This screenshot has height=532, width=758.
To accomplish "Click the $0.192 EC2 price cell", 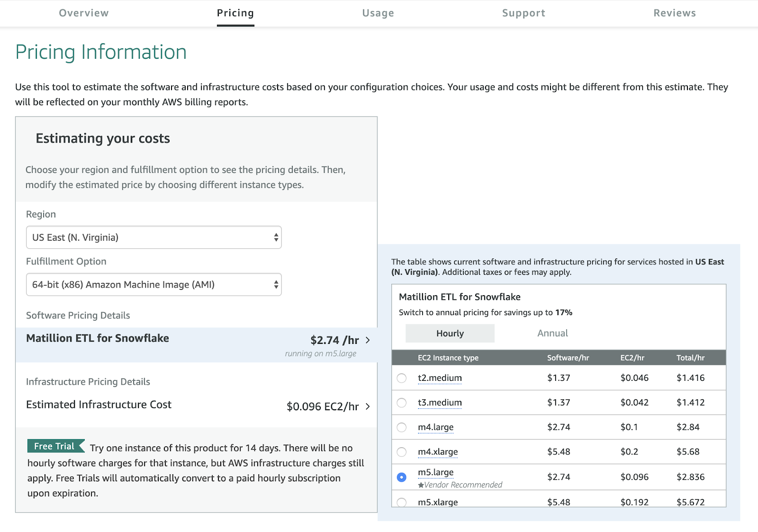I will (634, 502).
